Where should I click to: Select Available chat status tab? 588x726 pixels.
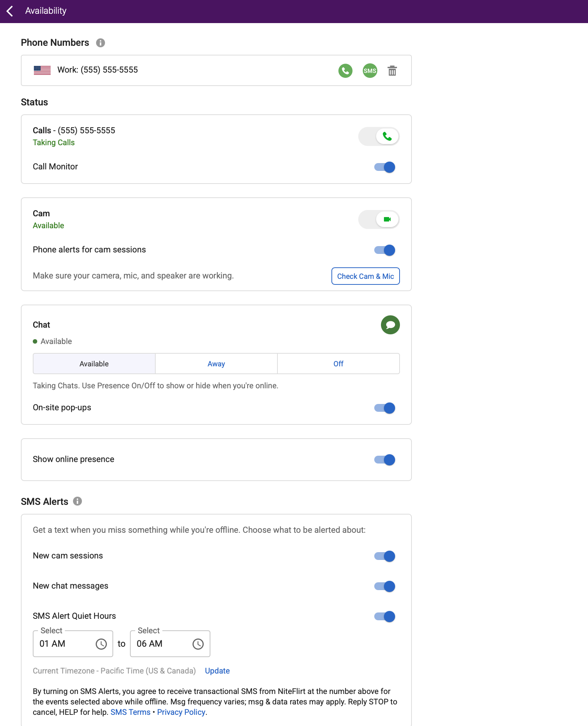[94, 364]
